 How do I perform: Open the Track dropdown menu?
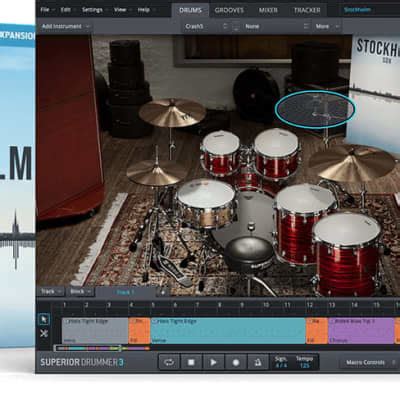coord(51,292)
